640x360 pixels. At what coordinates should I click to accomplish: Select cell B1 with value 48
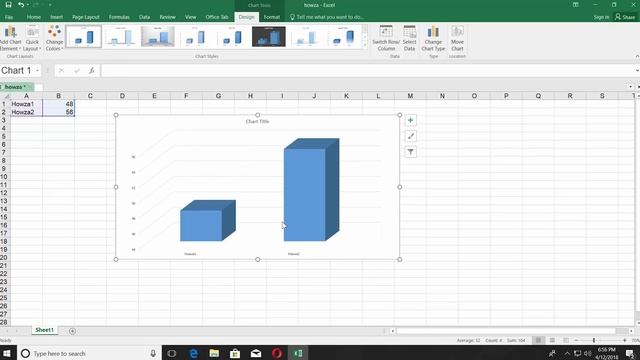click(58, 104)
